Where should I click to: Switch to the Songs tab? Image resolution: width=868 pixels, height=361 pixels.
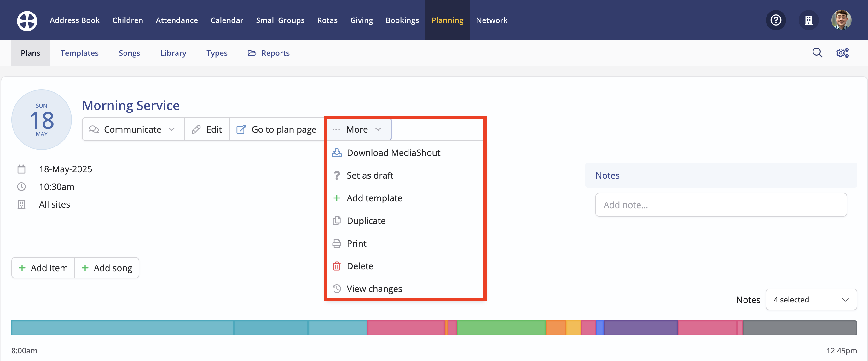(130, 53)
